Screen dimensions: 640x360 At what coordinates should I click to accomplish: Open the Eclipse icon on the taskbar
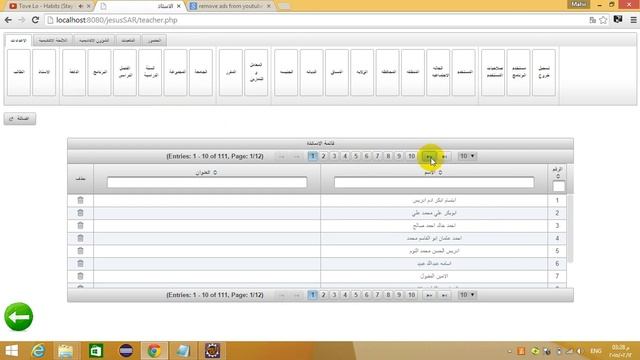[126, 351]
